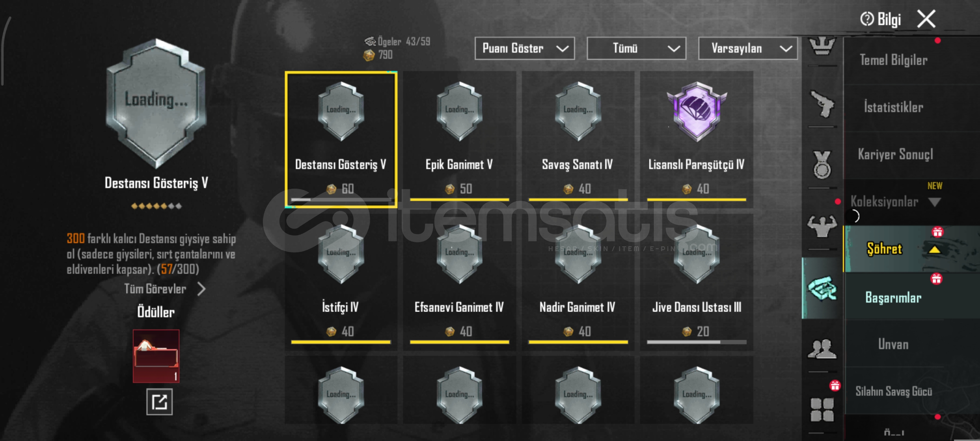This screenshot has height=441, width=980.
Task: Select the medal career results icon
Action: tap(822, 165)
